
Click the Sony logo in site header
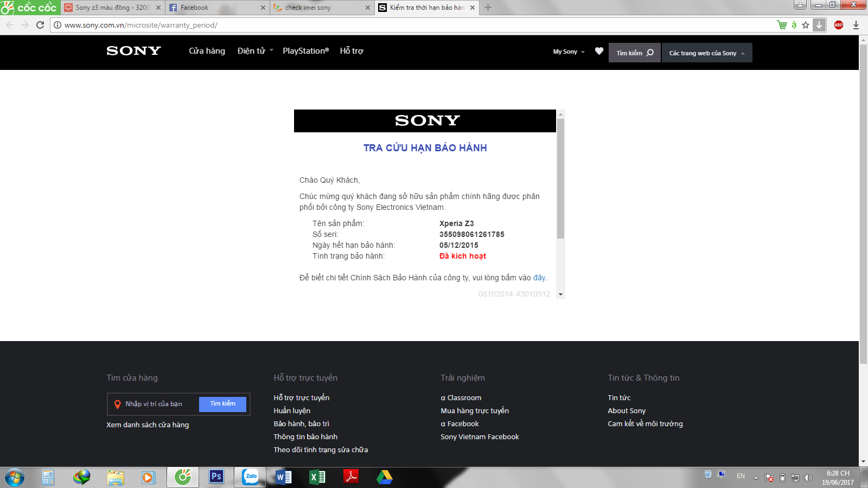133,51
